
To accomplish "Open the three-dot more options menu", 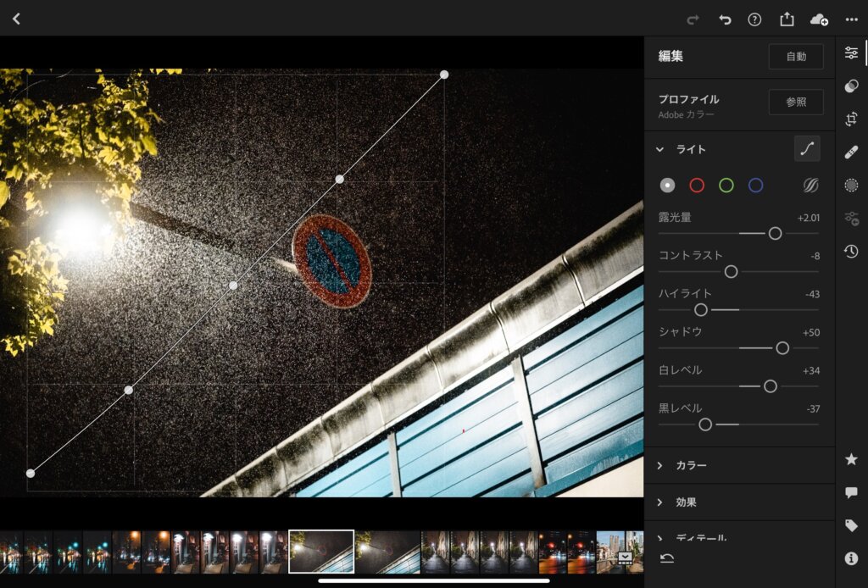I will (x=851, y=20).
